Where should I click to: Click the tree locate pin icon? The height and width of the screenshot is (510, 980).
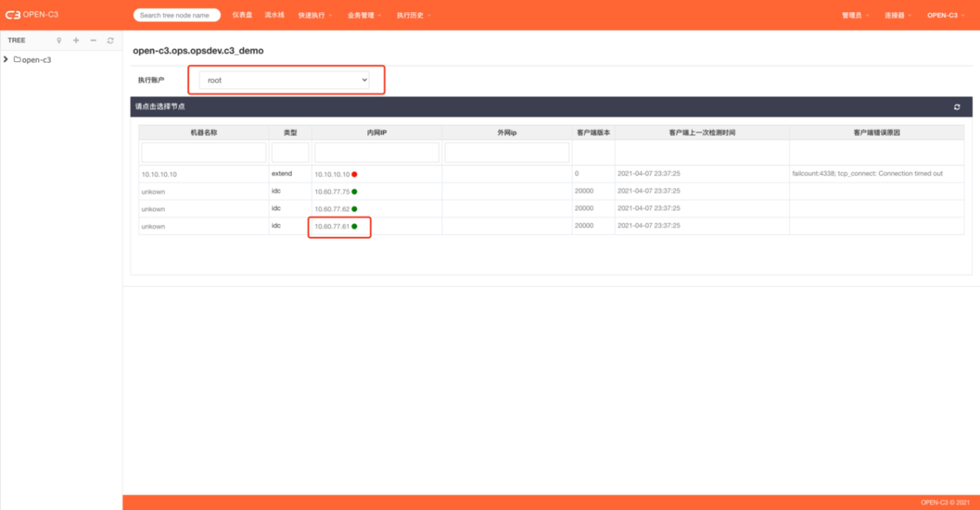[59, 41]
